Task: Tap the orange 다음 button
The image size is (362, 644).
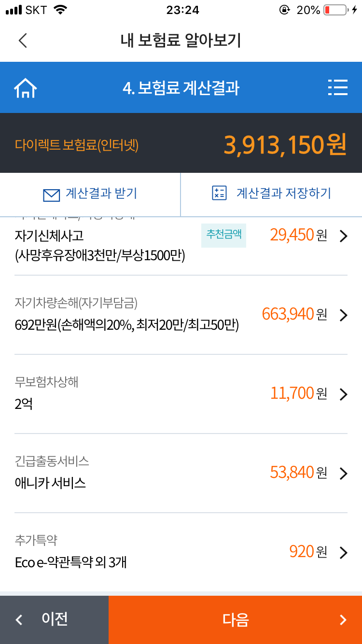Action: tap(235, 620)
